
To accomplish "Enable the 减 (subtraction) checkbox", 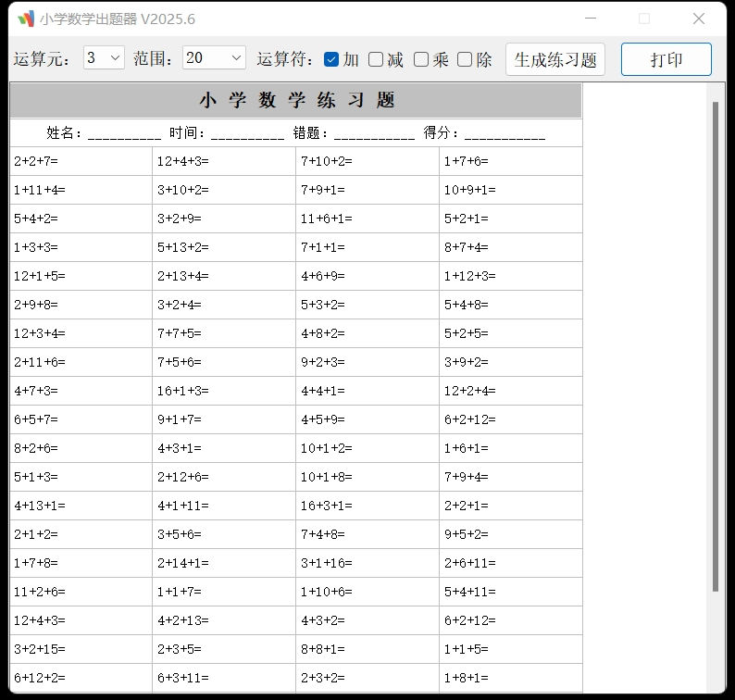I will pos(376,59).
